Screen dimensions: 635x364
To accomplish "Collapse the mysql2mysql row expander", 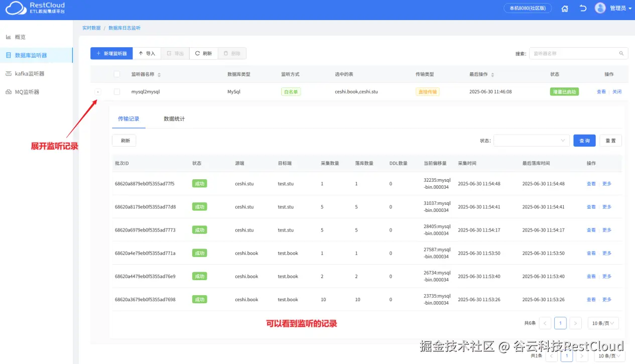I will [98, 92].
